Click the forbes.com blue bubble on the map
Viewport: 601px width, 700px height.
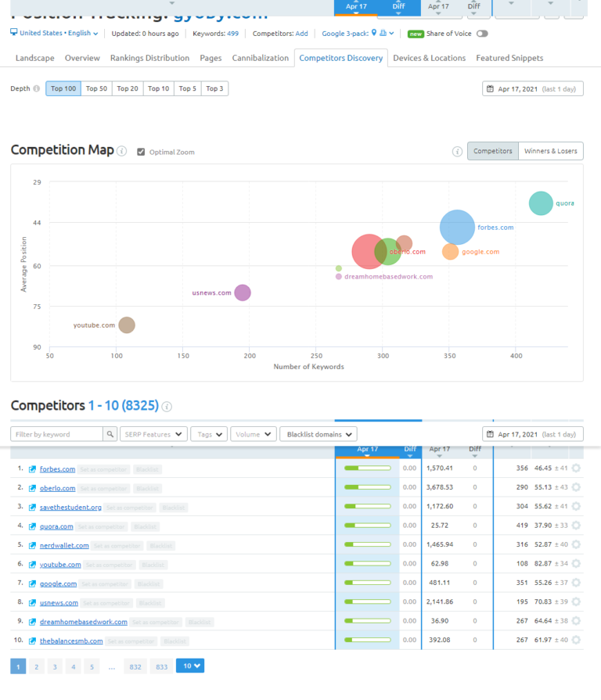[x=457, y=228]
